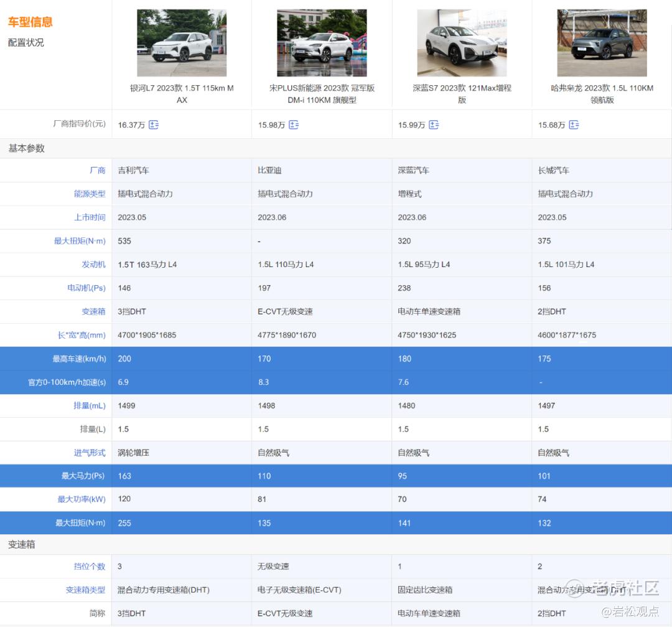Click the 1.5L 101马力 L4 engine cell
This screenshot has height=627, width=672.
pyautogui.click(x=566, y=265)
